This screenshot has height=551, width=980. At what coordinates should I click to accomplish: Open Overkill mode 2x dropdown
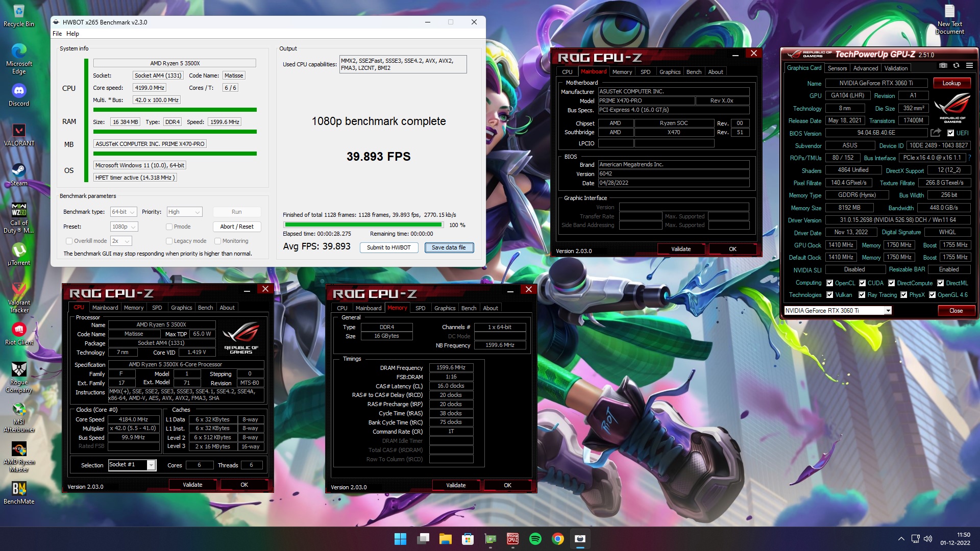point(121,241)
